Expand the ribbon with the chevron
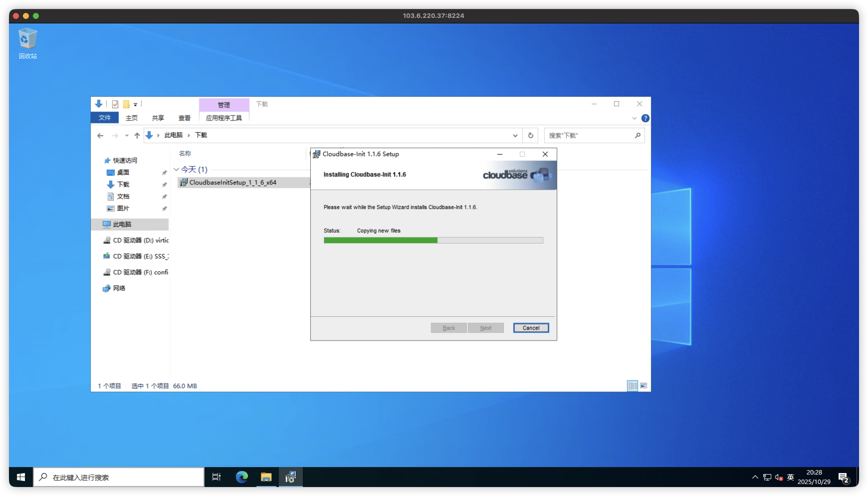868x496 pixels. point(634,119)
